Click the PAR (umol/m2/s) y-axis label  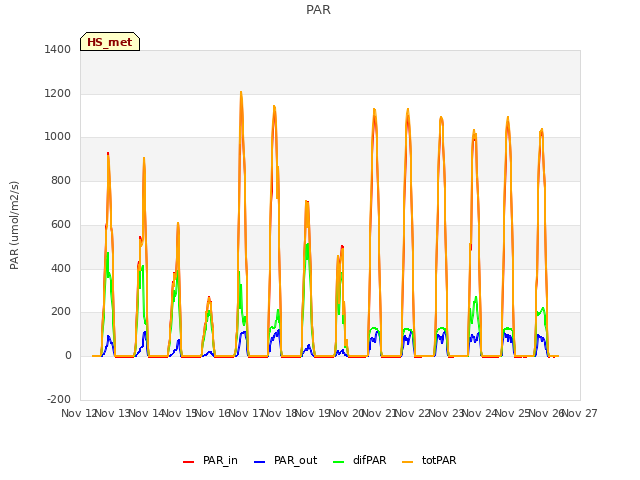pyautogui.click(x=14, y=225)
